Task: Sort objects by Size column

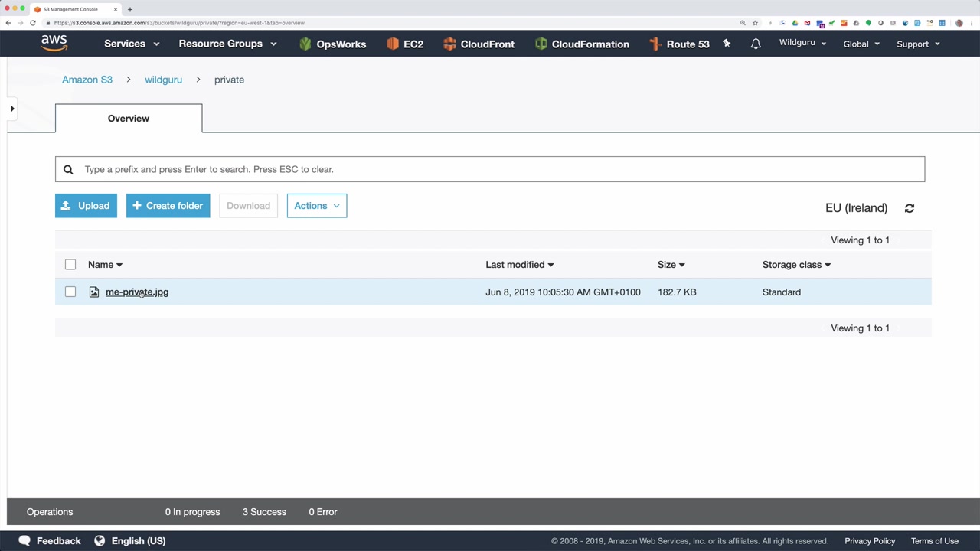Action: [671, 265]
